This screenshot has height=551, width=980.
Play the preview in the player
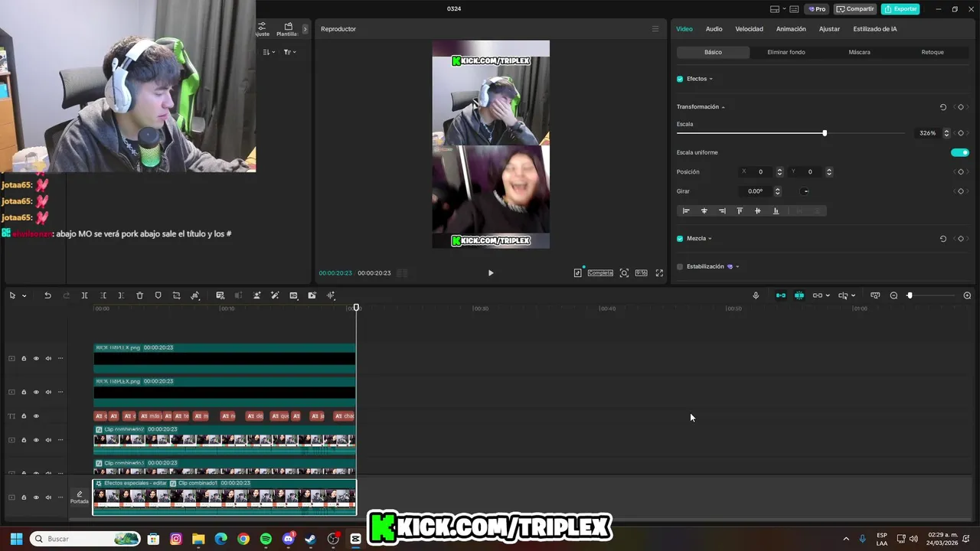[491, 273]
